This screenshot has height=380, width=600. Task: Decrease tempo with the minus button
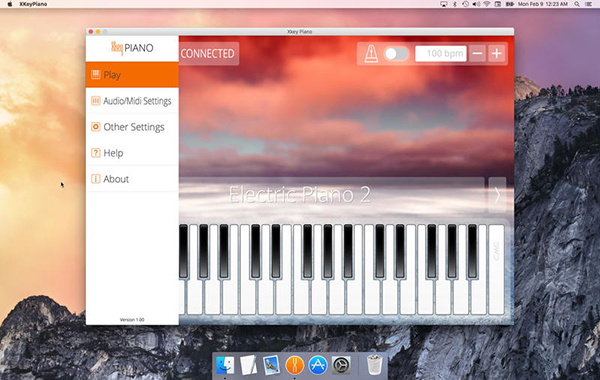(x=478, y=54)
